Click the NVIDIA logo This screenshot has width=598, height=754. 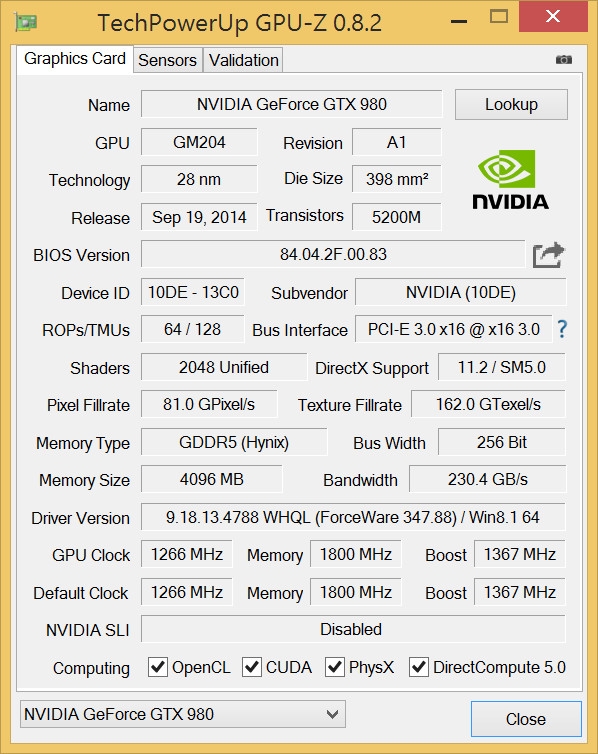point(511,180)
